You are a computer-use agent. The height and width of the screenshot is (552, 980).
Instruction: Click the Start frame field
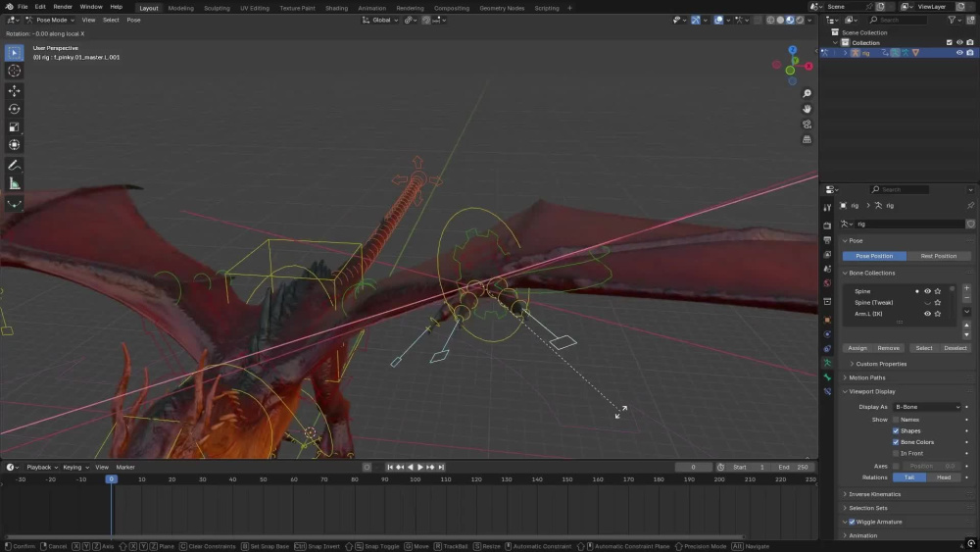coord(749,467)
